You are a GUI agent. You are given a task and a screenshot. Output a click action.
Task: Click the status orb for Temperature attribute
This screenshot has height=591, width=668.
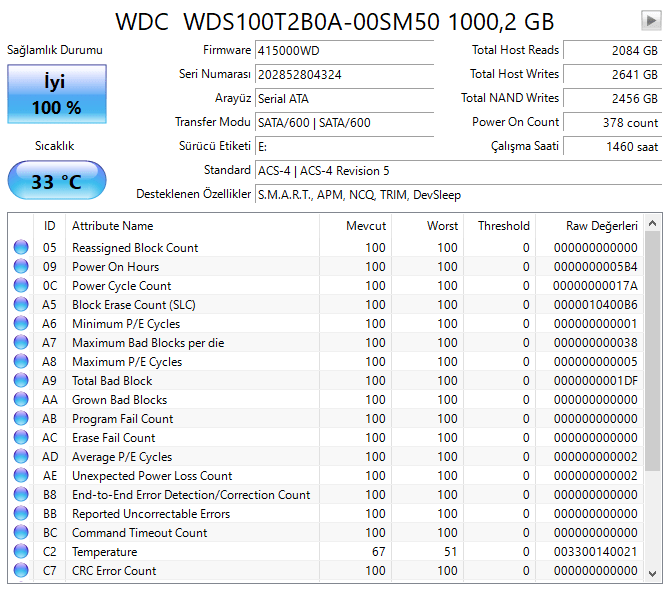(x=21, y=551)
